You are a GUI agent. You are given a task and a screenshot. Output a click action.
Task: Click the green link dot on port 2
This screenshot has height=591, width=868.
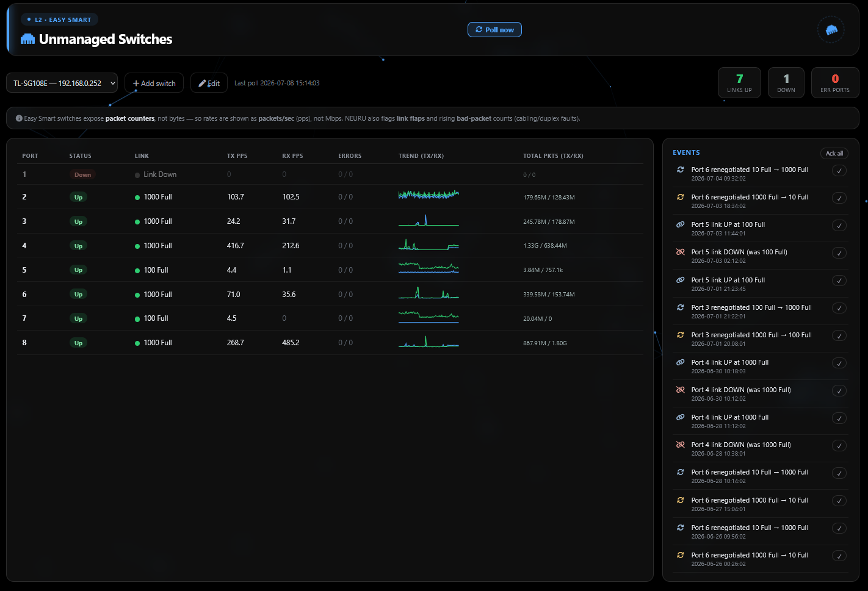coord(137,198)
